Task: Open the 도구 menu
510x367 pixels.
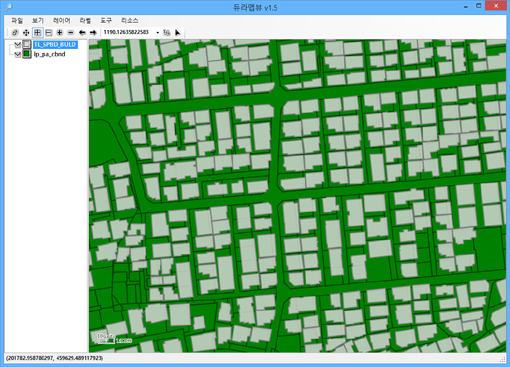Action: 106,21
